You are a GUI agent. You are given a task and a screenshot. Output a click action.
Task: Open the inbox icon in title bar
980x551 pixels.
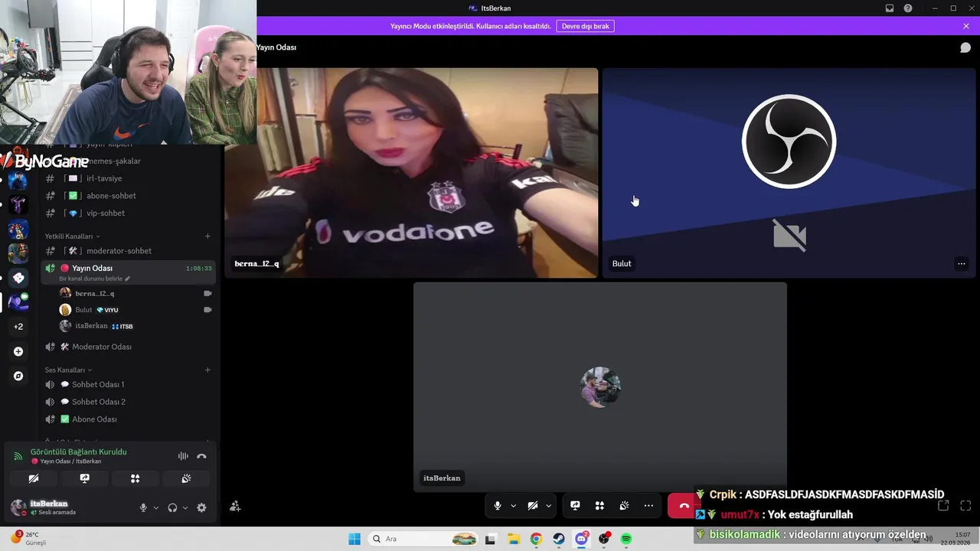[x=890, y=8]
